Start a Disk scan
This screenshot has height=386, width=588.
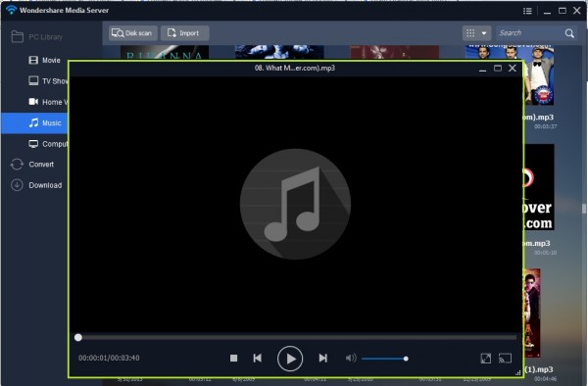tap(132, 33)
